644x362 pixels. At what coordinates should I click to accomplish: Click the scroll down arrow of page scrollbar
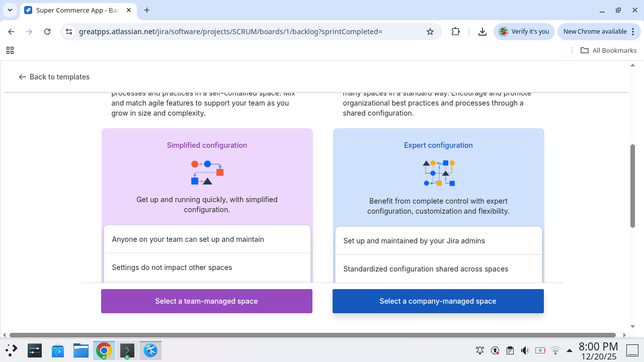(633, 326)
